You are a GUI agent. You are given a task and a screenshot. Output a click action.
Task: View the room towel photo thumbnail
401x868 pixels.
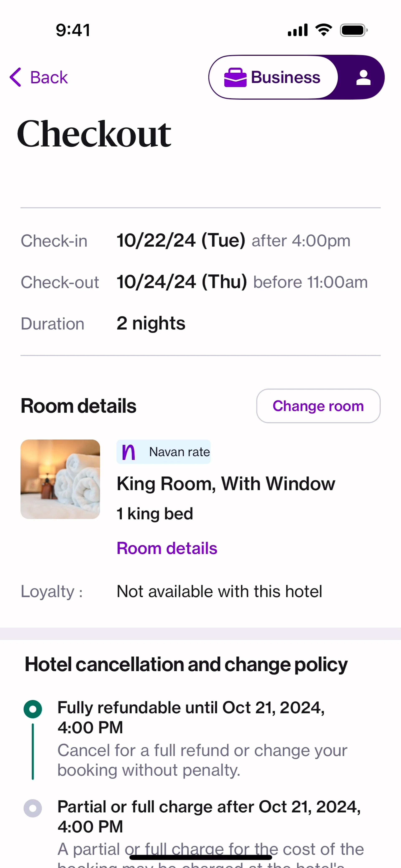click(60, 479)
